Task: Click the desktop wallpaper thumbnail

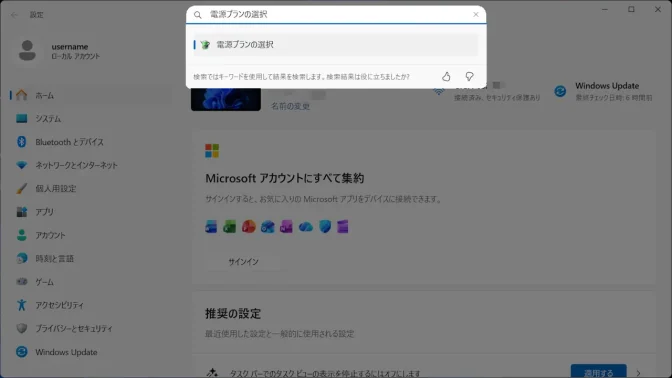Action: coord(226,99)
